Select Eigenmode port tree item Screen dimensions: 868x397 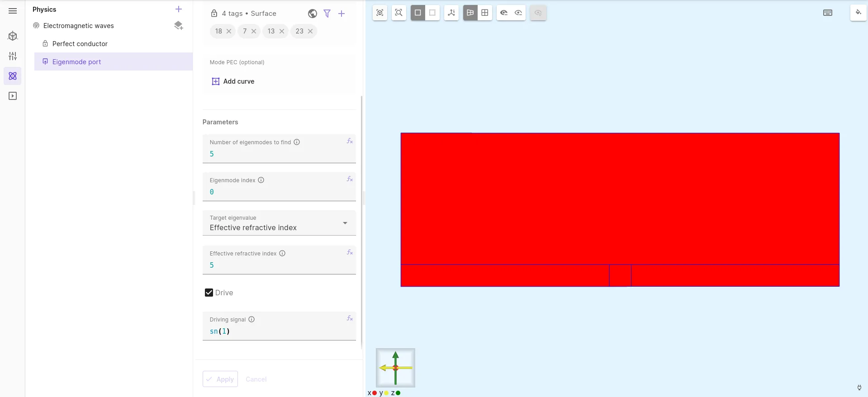coord(113,61)
